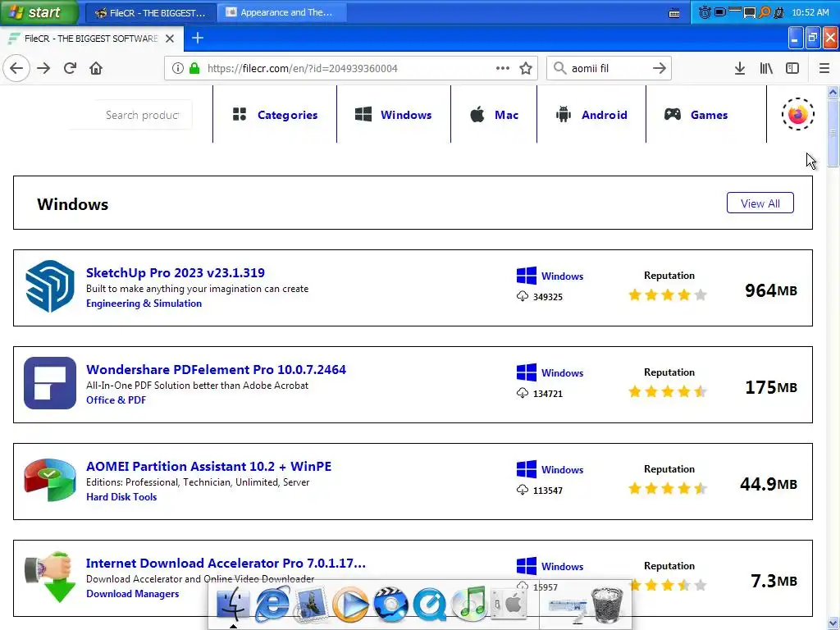840x630 pixels.
Task: Close the FileCR browser tab
Action: coord(170,39)
